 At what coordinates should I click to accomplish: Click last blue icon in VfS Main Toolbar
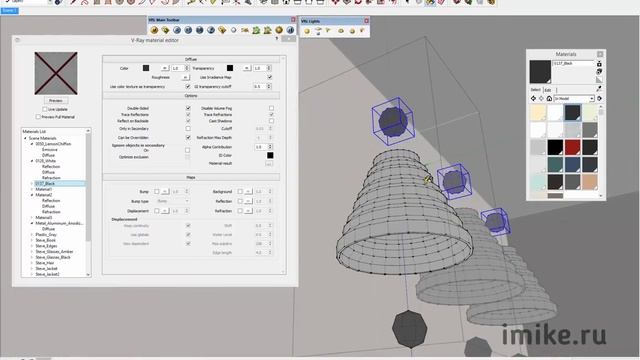click(290, 30)
